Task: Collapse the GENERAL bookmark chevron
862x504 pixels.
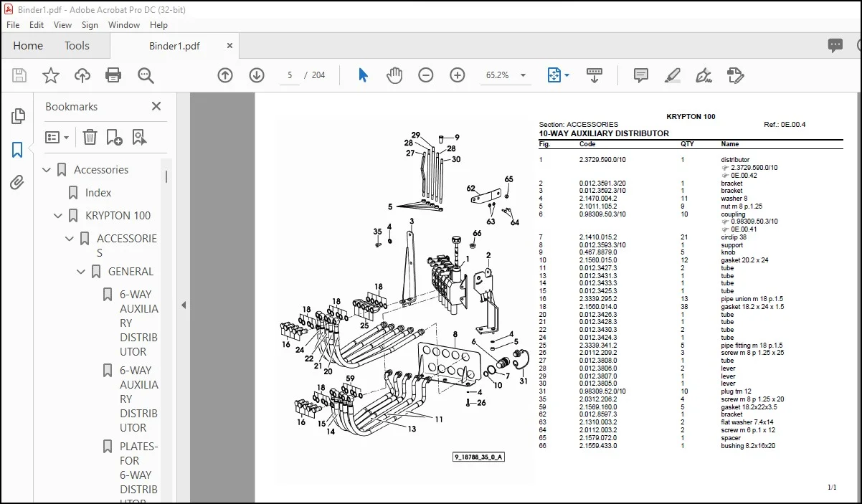Action: (81, 272)
